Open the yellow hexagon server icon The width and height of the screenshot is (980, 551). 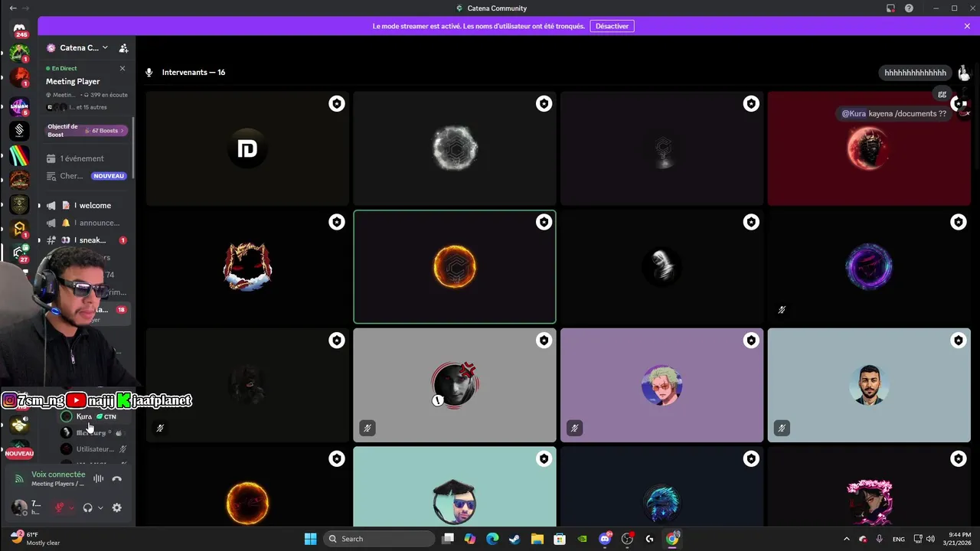click(x=20, y=229)
